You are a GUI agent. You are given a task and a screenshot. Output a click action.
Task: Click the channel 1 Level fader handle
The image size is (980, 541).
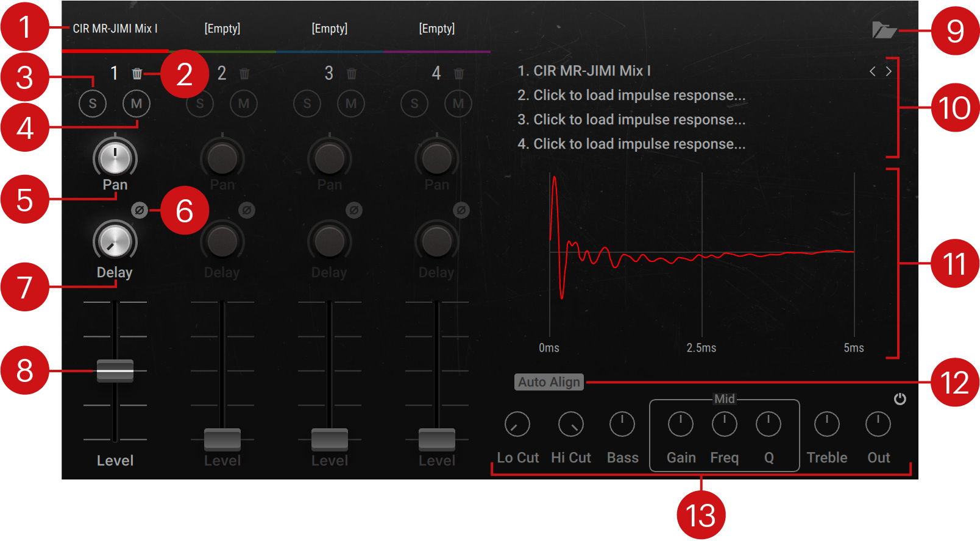115,370
